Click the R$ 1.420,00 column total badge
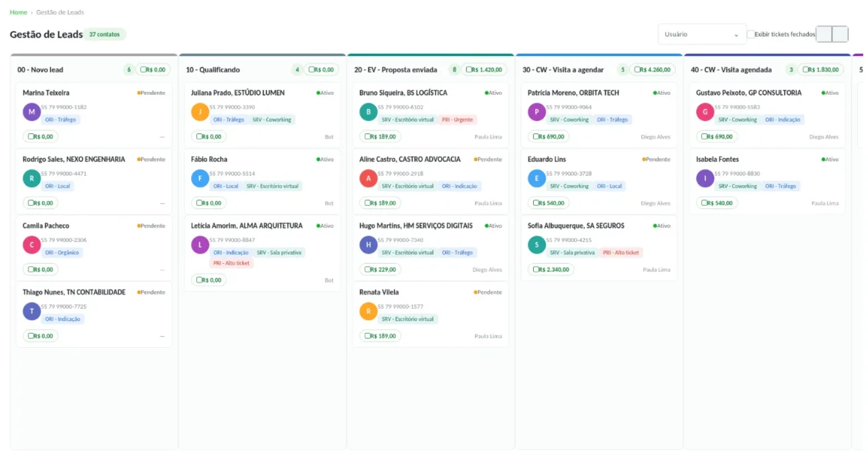The image size is (868, 454). tap(484, 70)
